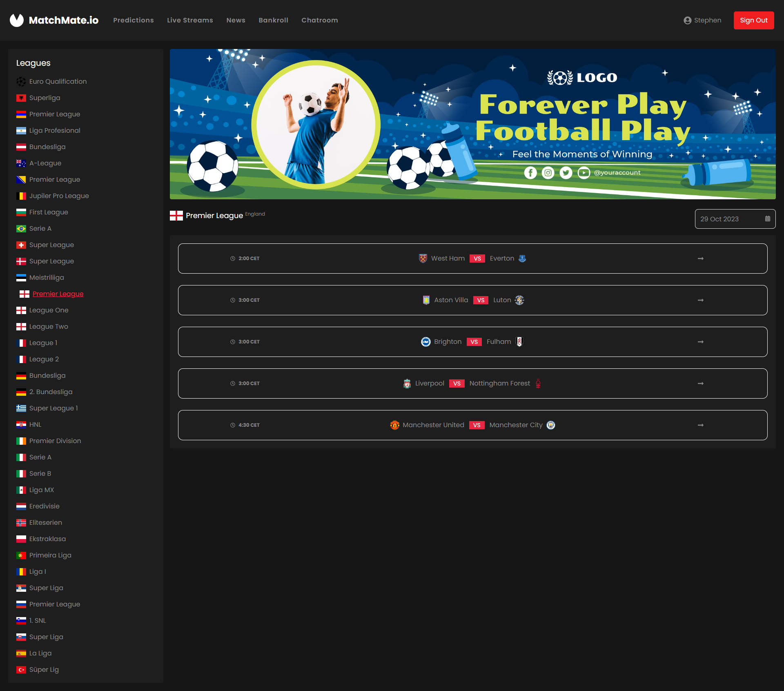
Task: Click the Forever Play Football banner image
Action: pos(472,124)
